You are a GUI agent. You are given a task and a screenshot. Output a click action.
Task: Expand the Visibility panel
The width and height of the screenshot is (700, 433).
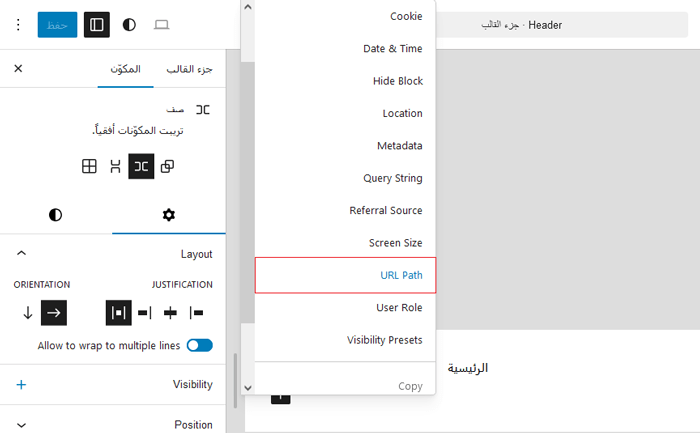click(x=21, y=384)
